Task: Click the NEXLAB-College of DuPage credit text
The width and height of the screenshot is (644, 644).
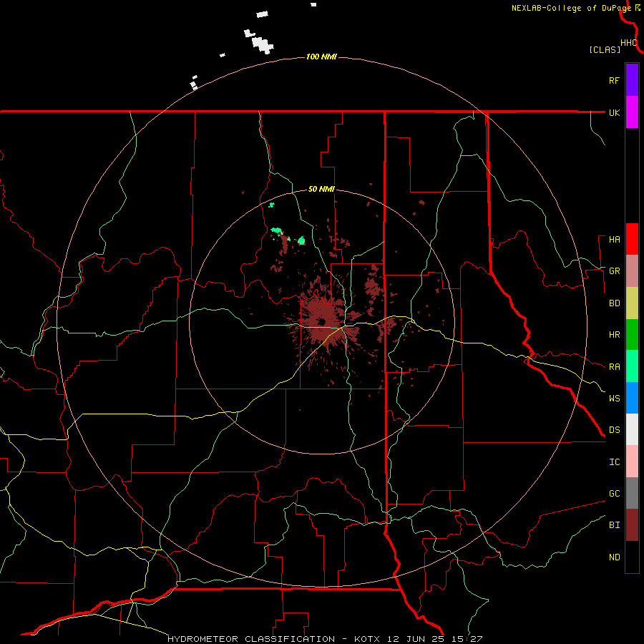Action: click(x=571, y=8)
